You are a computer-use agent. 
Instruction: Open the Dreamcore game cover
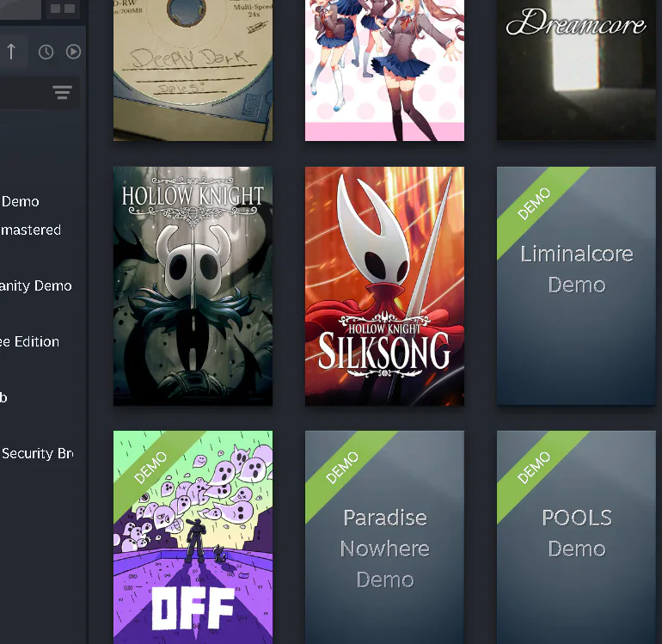pyautogui.click(x=576, y=71)
